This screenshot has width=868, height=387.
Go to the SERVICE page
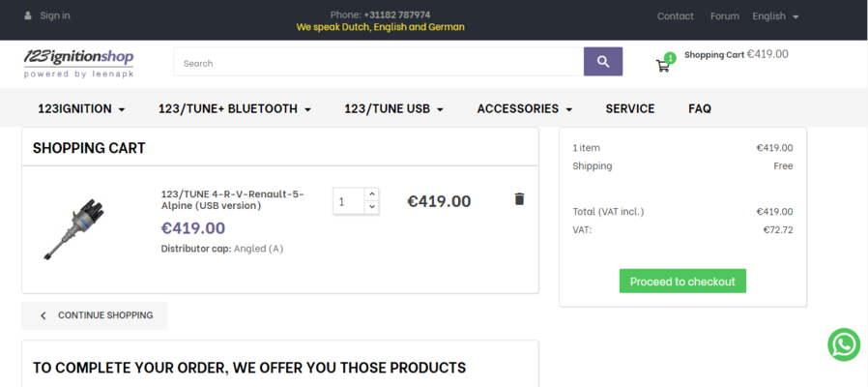(x=630, y=108)
